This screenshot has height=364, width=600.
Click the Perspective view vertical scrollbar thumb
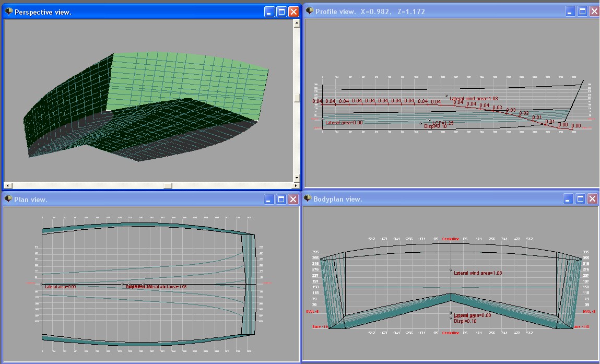pos(297,98)
